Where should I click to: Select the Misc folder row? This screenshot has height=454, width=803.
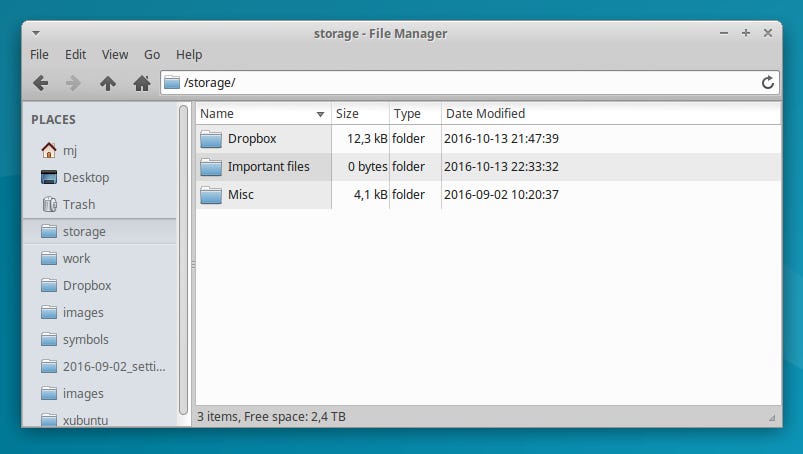tap(488, 194)
